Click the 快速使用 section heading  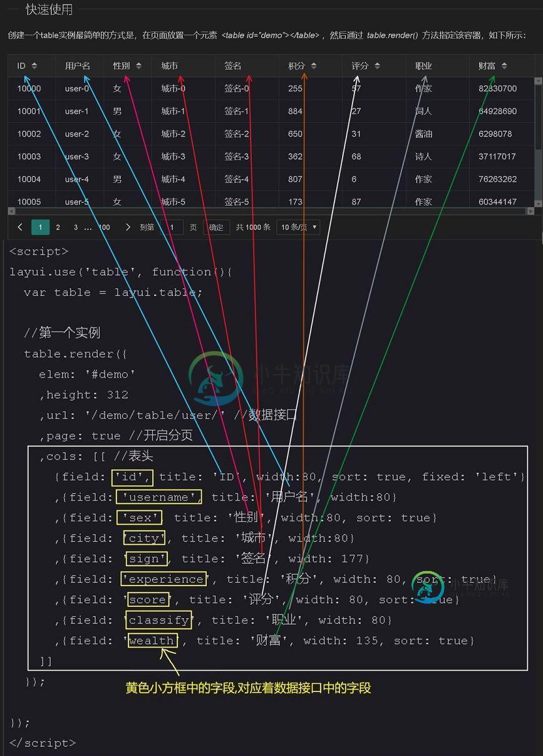49,9
